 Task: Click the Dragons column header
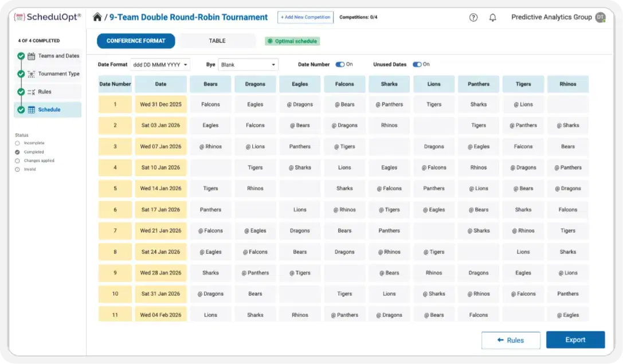tap(255, 84)
